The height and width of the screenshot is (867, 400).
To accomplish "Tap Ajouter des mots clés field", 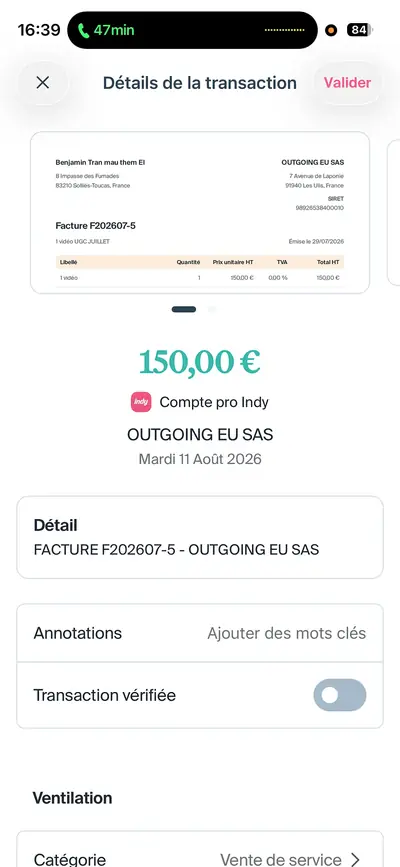I will (x=287, y=633).
